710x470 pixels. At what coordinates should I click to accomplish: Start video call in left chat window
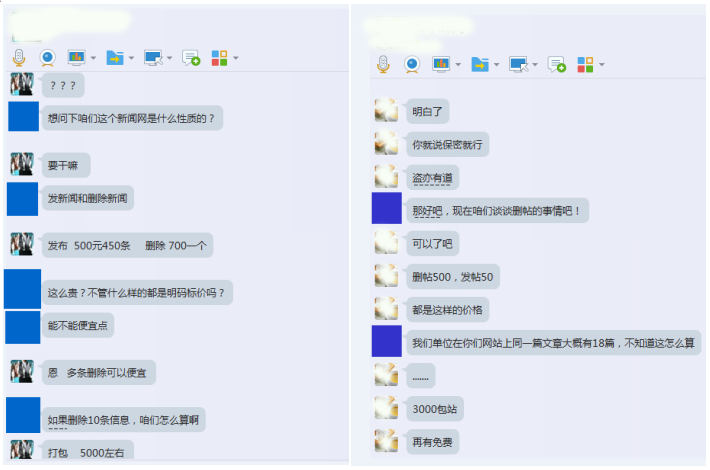pyautogui.click(x=47, y=58)
